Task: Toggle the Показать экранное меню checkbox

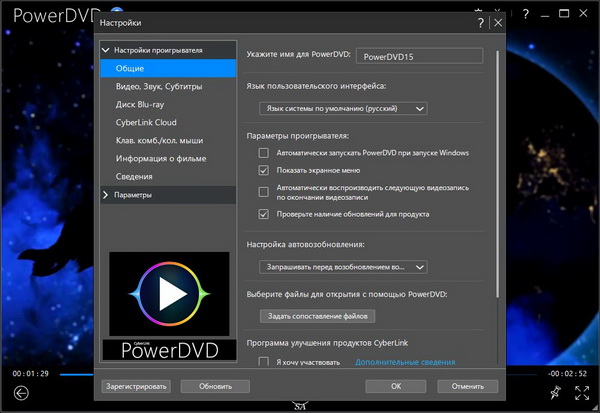Action: click(x=264, y=172)
